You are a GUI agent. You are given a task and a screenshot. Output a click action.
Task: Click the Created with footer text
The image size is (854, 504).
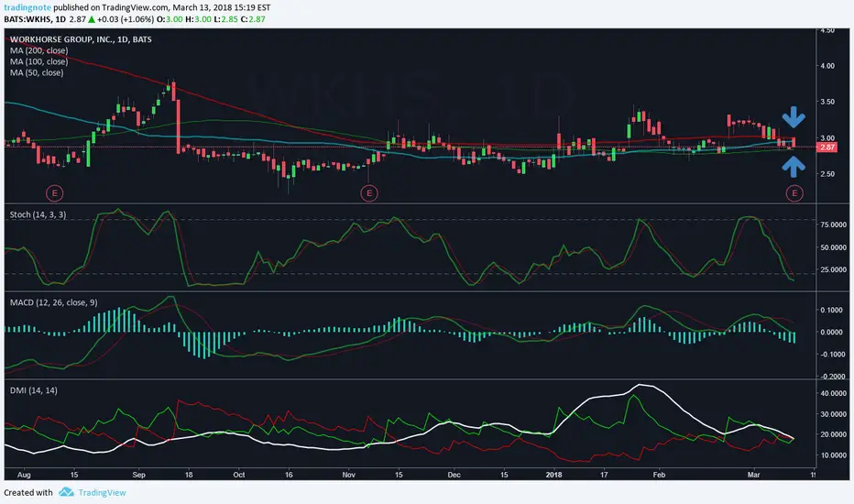pyautogui.click(x=28, y=493)
